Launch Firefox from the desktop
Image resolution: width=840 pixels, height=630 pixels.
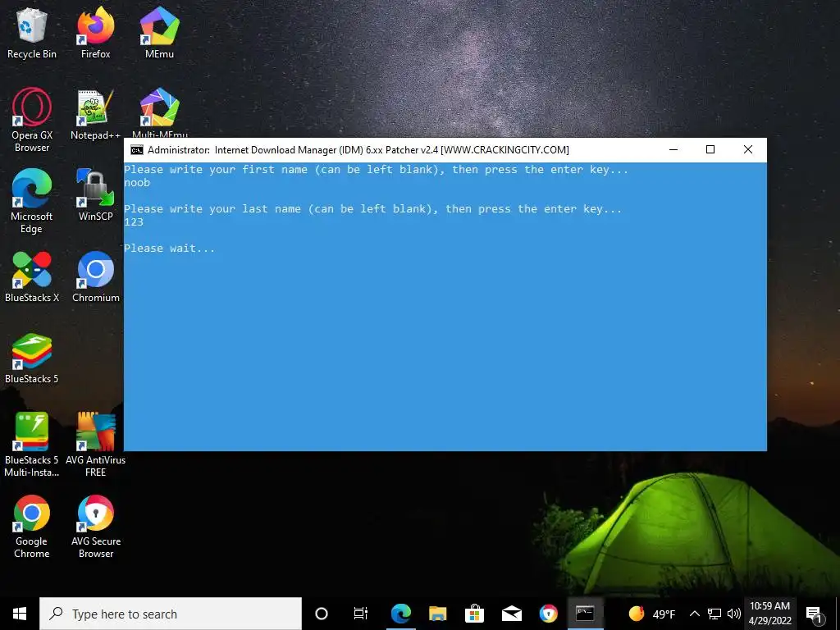pyautogui.click(x=95, y=33)
